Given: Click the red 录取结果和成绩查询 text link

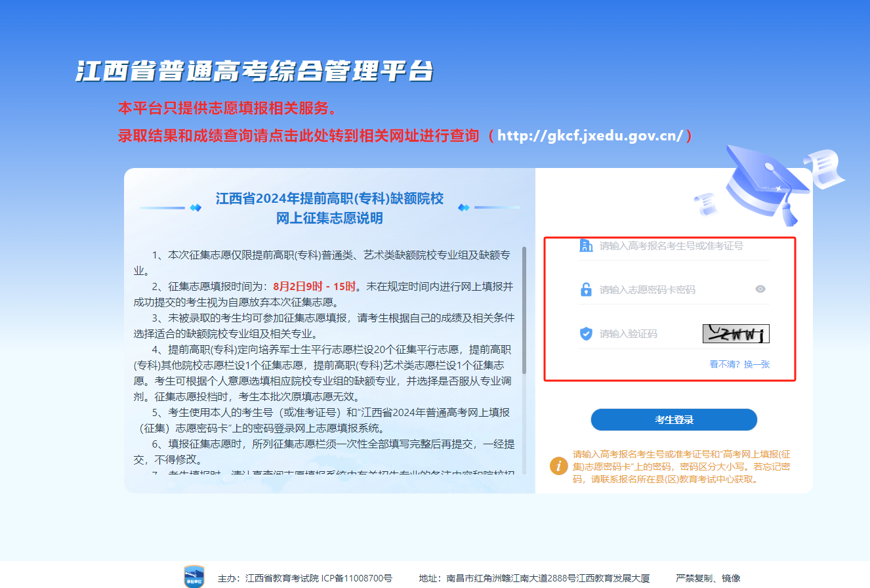Looking at the screenshot, I should (x=299, y=136).
